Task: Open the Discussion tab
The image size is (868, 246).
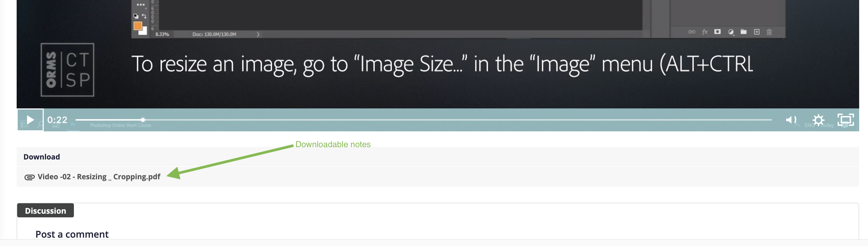Action: pyautogui.click(x=46, y=211)
